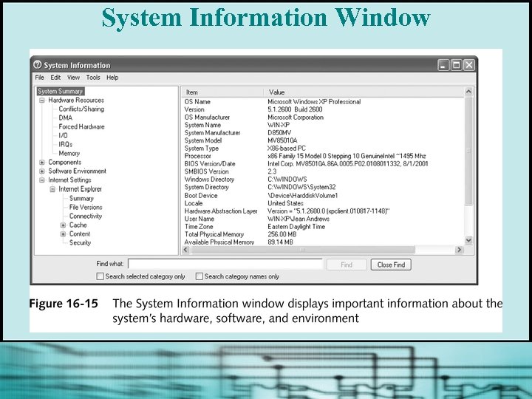Click the horizontal scrollbar left arrow

[185, 250]
